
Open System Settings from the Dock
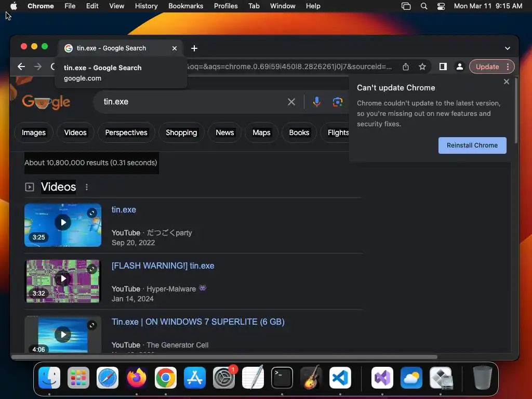pyautogui.click(x=224, y=378)
